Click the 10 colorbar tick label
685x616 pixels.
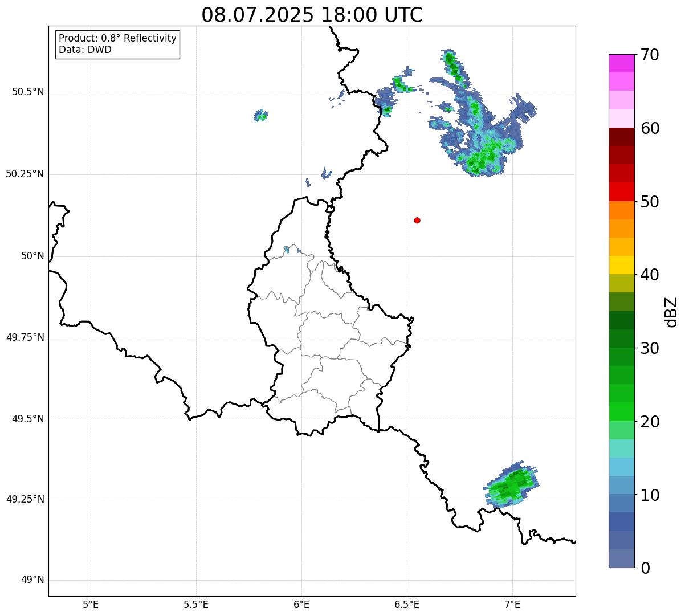(x=649, y=495)
